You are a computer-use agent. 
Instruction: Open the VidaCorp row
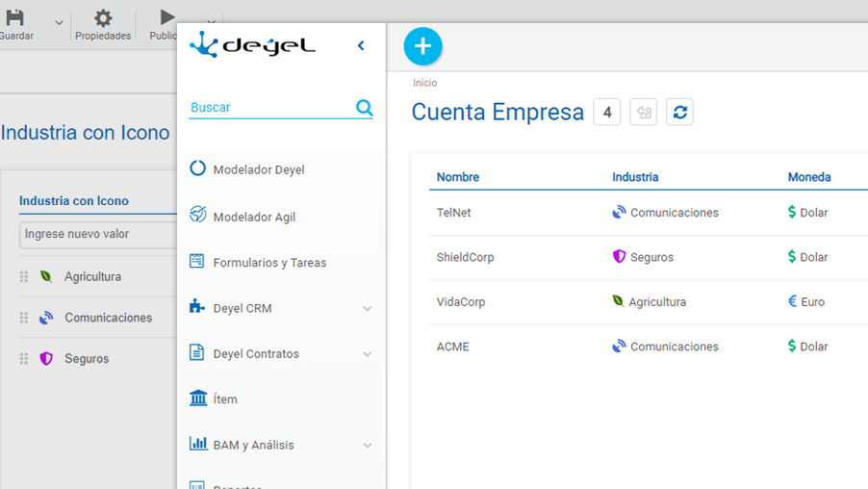coord(649,302)
